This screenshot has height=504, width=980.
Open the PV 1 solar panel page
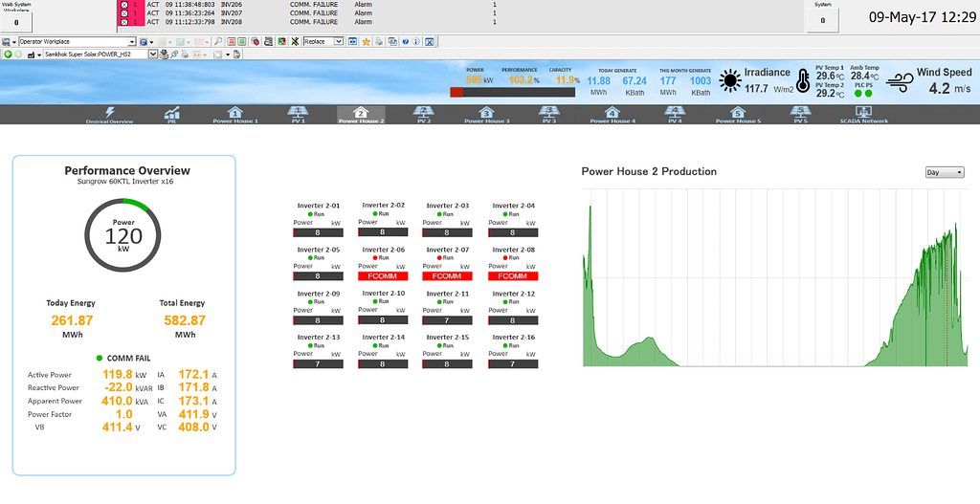(x=298, y=115)
